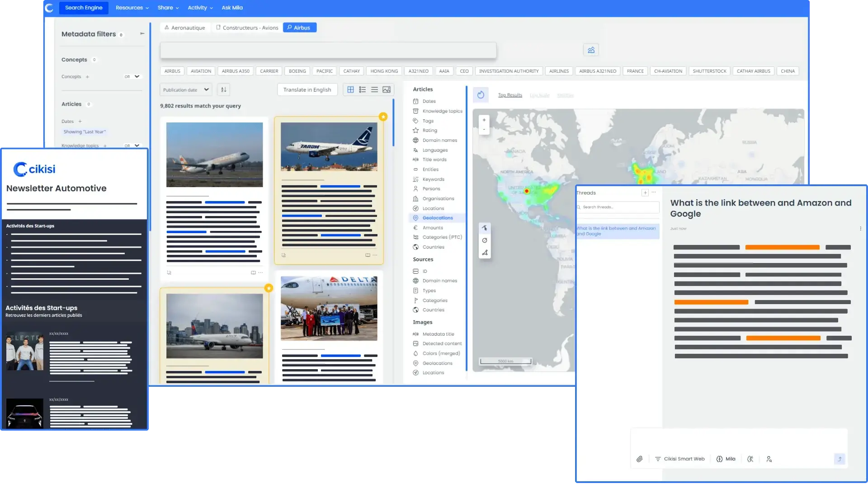The height and width of the screenshot is (488, 868).
Task: Click the sort order icon beside Publication date
Action: pos(223,89)
